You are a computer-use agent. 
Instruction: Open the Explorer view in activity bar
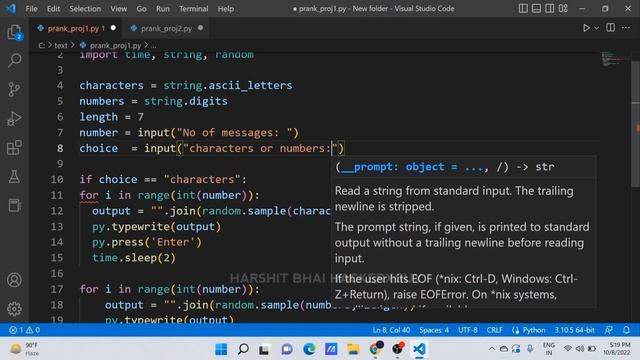pos(14,32)
